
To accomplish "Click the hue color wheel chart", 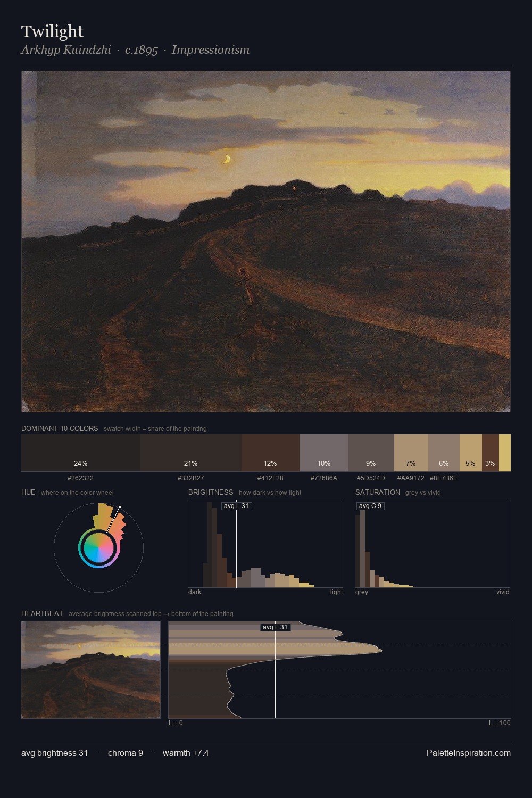I will 98,547.
